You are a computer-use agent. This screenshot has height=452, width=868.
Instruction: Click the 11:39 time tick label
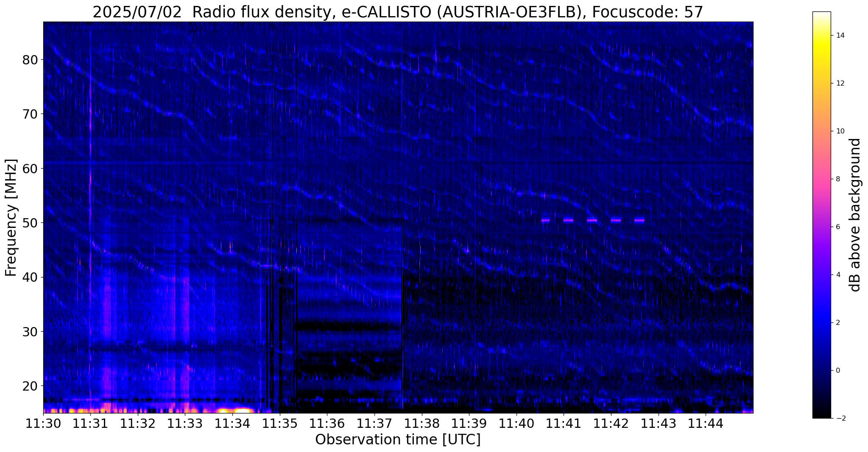pos(469,423)
